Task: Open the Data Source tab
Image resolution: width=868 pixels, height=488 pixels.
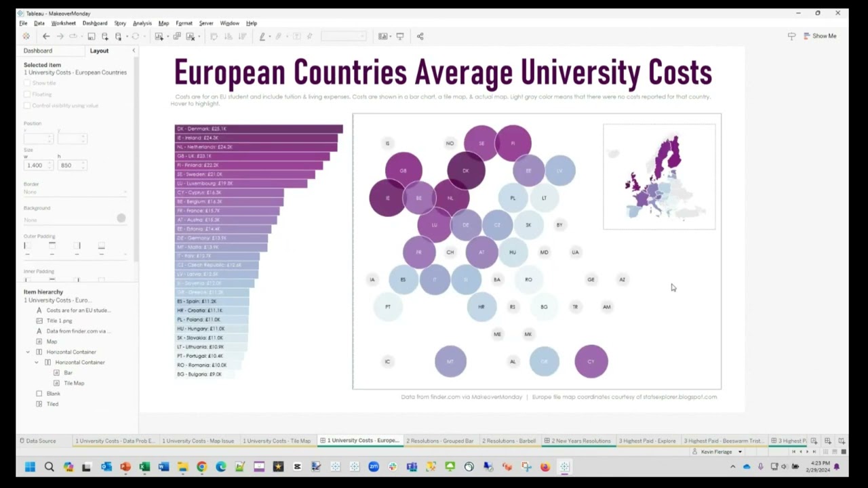Action: pyautogui.click(x=38, y=441)
